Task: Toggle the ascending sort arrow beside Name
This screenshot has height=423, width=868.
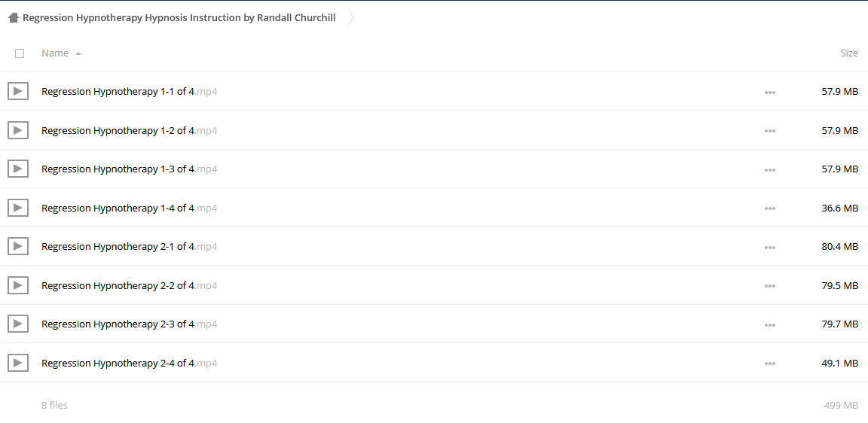Action: click(78, 53)
